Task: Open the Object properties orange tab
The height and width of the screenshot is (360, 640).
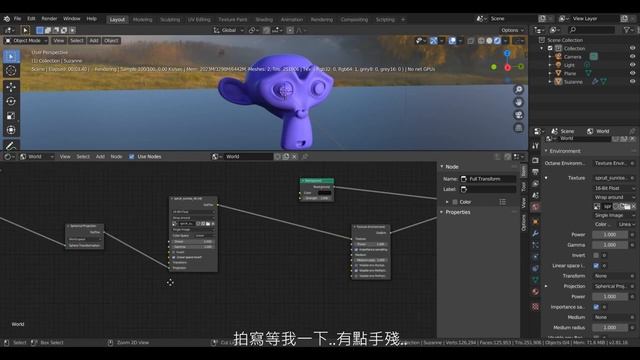Action: coord(535,222)
